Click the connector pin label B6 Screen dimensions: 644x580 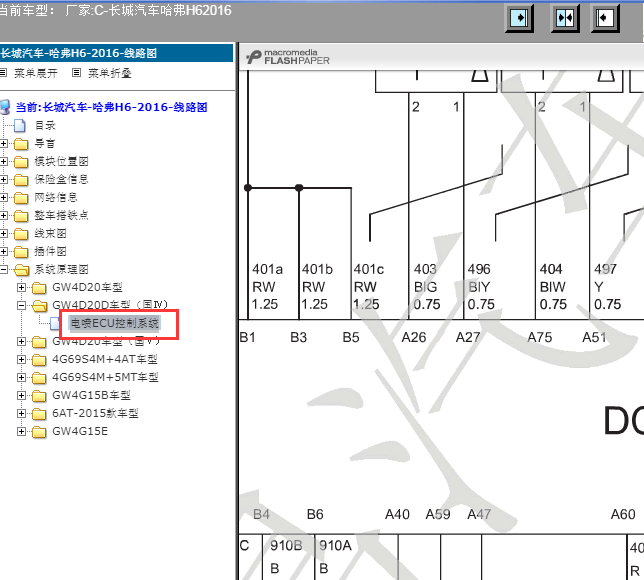[x=315, y=514]
